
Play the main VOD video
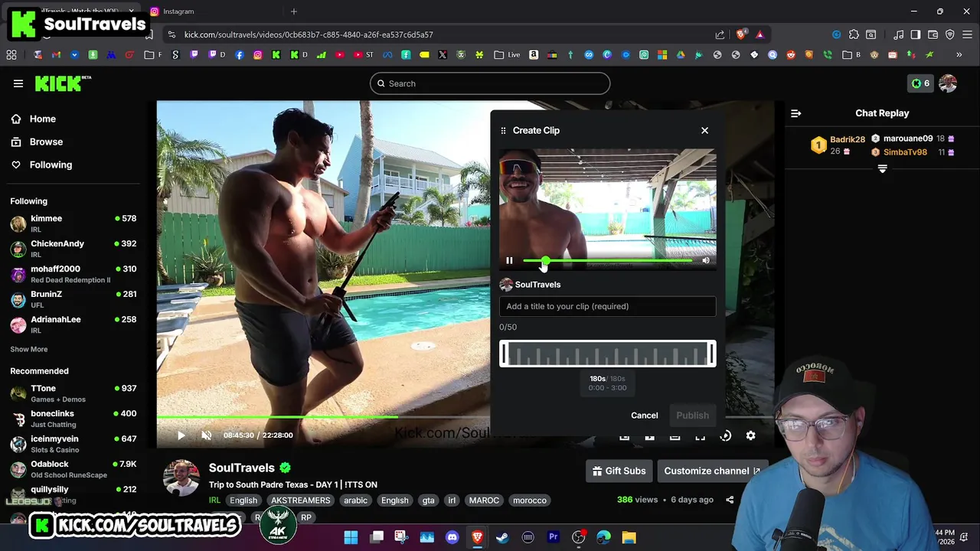(181, 435)
